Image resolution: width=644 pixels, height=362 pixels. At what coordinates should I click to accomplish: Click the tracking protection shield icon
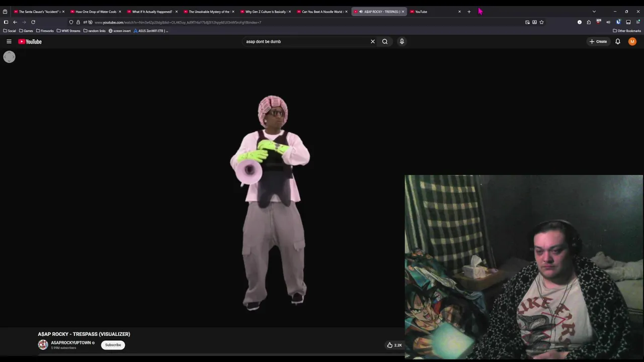click(71, 22)
